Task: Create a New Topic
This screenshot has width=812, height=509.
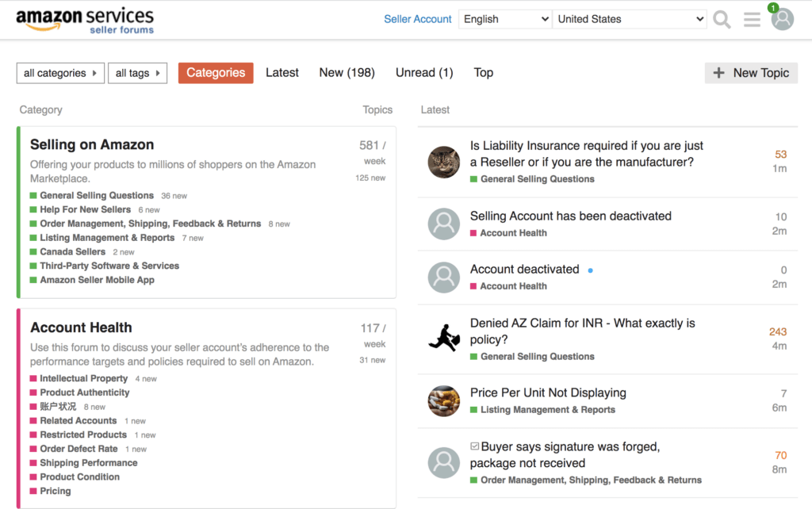Action: (752, 73)
